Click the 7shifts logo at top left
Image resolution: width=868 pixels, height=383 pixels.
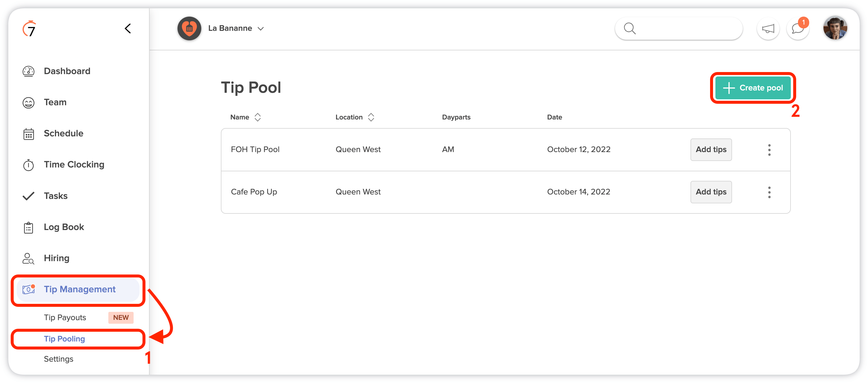29,29
